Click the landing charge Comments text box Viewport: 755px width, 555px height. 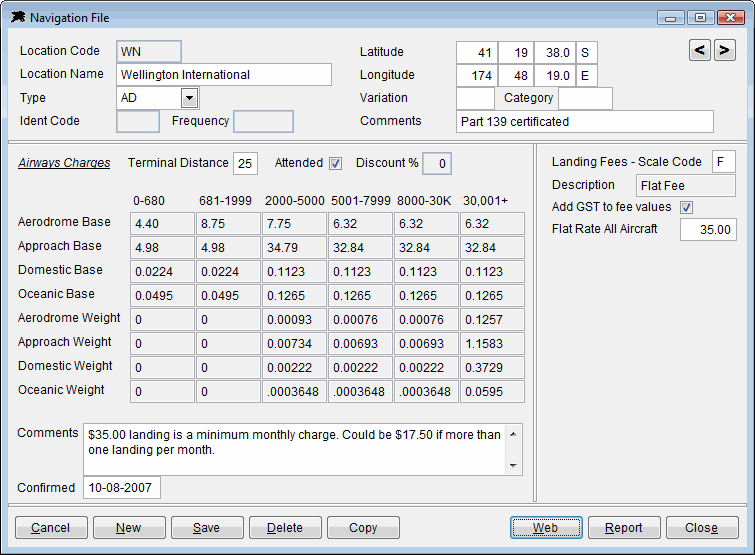coord(296,450)
